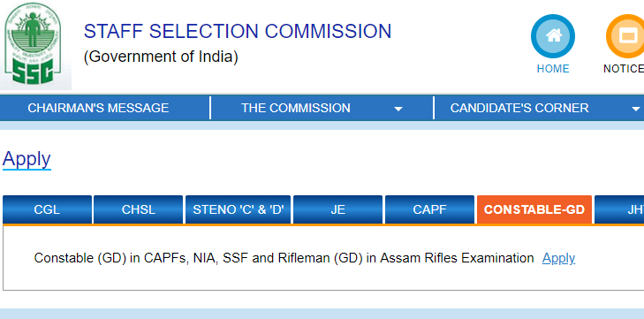Click the NOTICE text label
Image resolution: width=644 pixels, height=319 pixels.
click(624, 69)
